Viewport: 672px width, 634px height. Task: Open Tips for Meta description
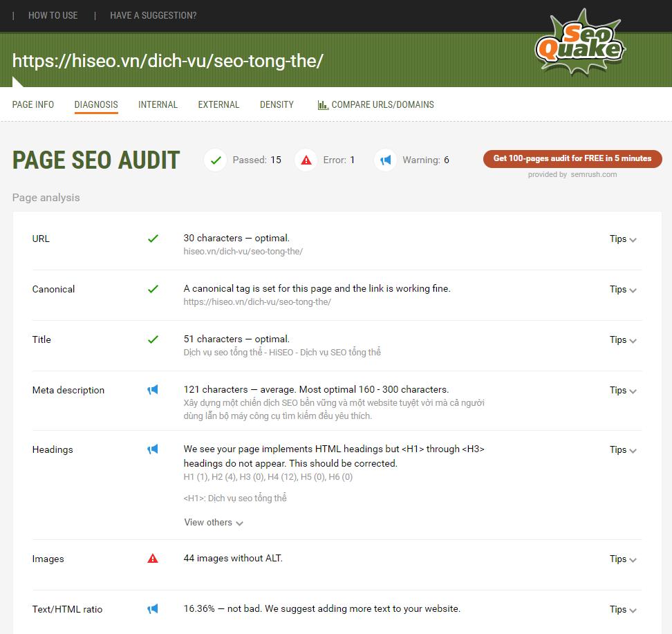pyautogui.click(x=622, y=390)
